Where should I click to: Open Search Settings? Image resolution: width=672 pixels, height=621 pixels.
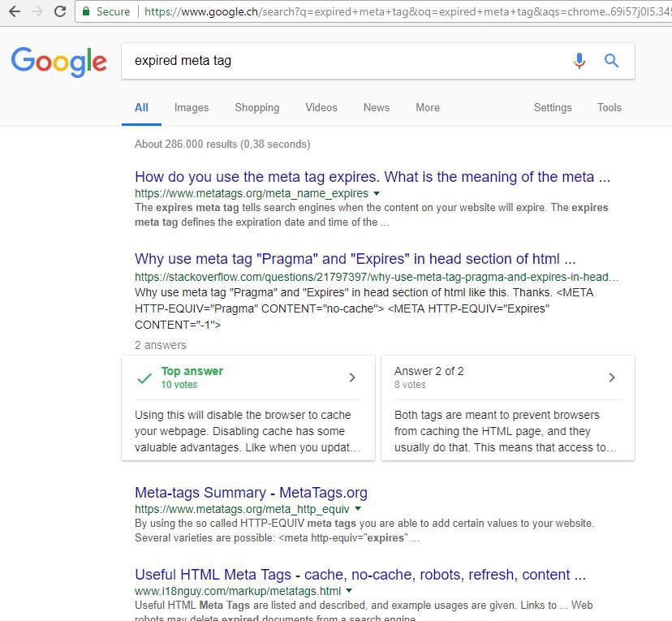point(552,107)
